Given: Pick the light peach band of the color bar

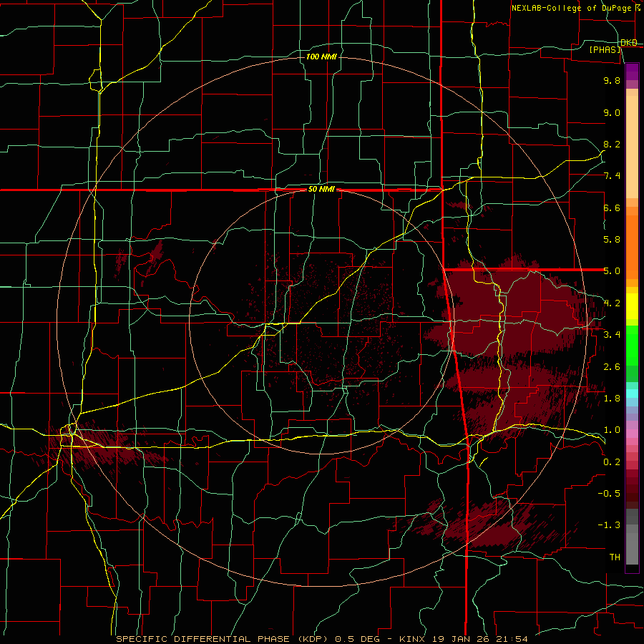Looking at the screenshot, I should [x=632, y=147].
